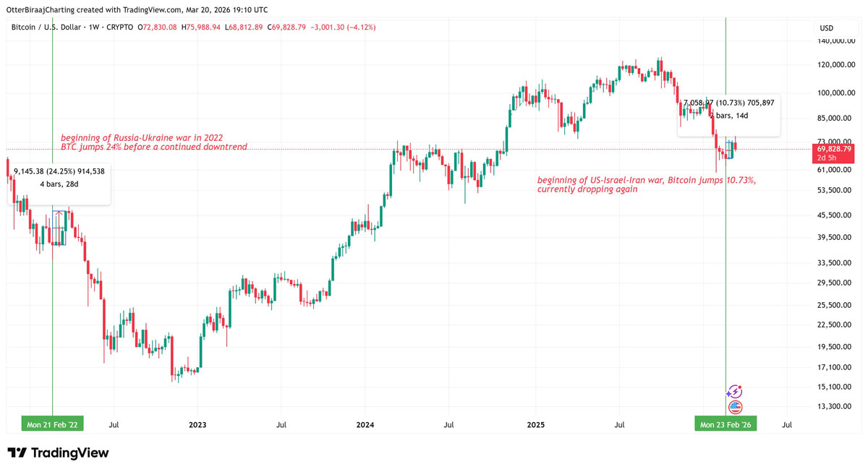Image resolution: width=868 pixels, height=472 pixels.
Task: Click the 1W interval label
Action: [94, 27]
